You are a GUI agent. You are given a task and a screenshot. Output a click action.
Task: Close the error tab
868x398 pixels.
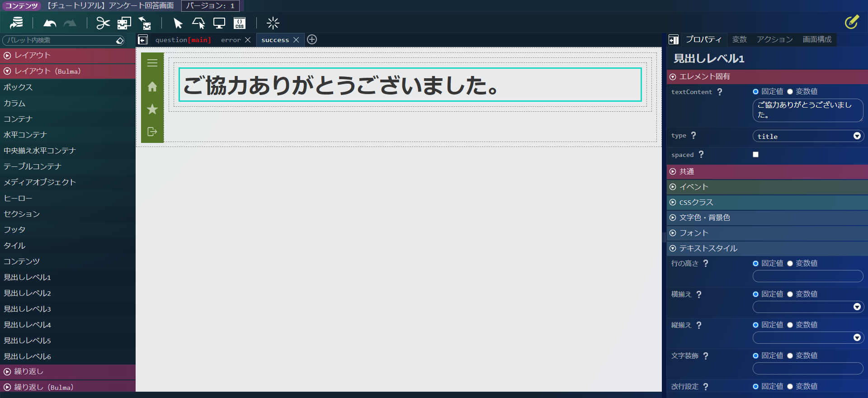tap(248, 40)
